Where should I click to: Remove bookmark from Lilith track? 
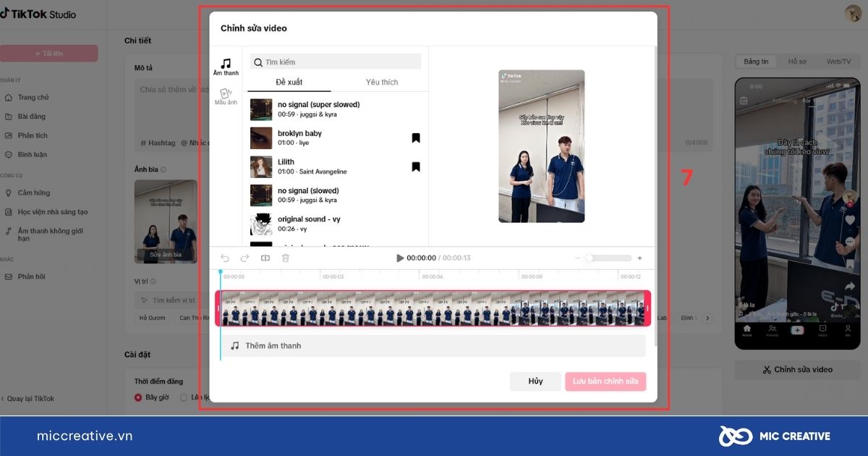click(416, 166)
